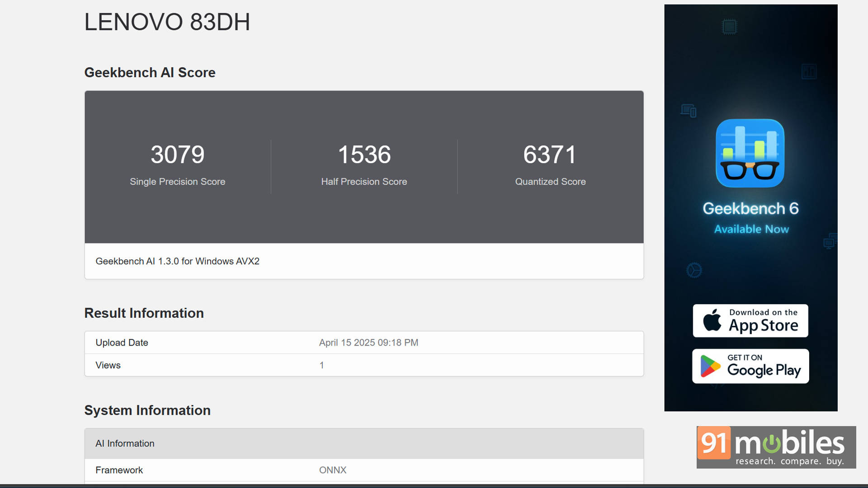Click Available Now text in the ad
The height and width of the screenshot is (488, 868).
coord(751,229)
